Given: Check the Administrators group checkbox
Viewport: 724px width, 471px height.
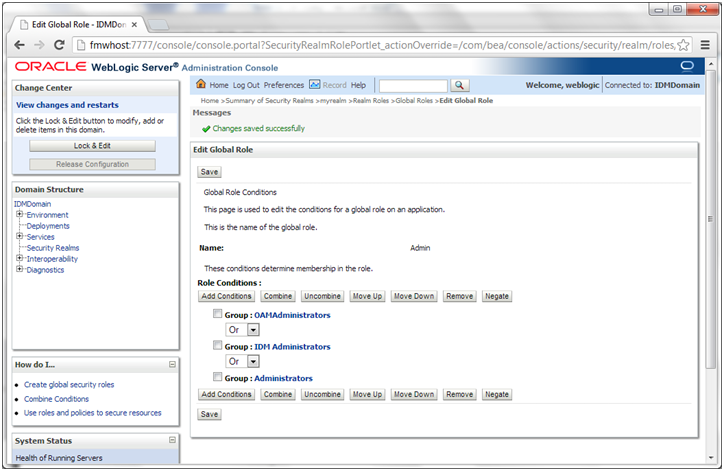Looking at the screenshot, I should tap(217, 377).
